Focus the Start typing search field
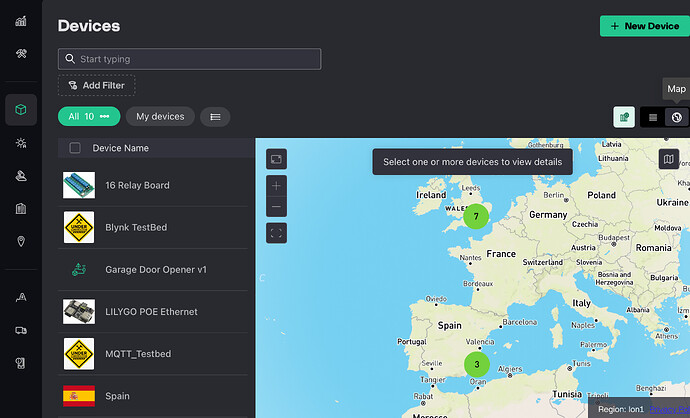The width and height of the screenshot is (690, 418). point(190,59)
